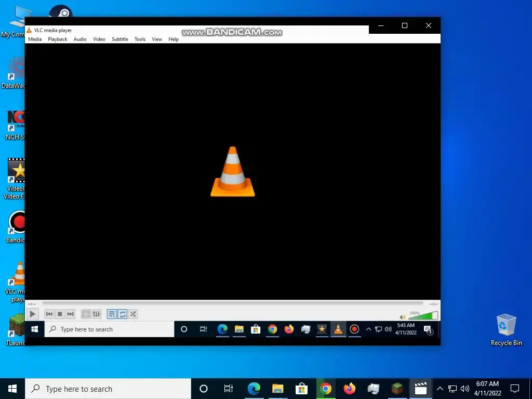Open Microsoft Store in inner taskbar

256,329
